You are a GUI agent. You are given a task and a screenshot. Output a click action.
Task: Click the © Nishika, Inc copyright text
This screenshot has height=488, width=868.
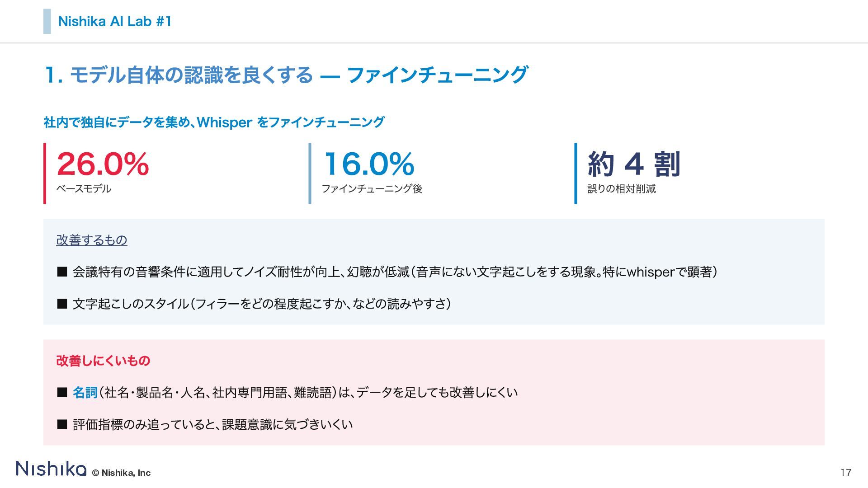(x=121, y=473)
